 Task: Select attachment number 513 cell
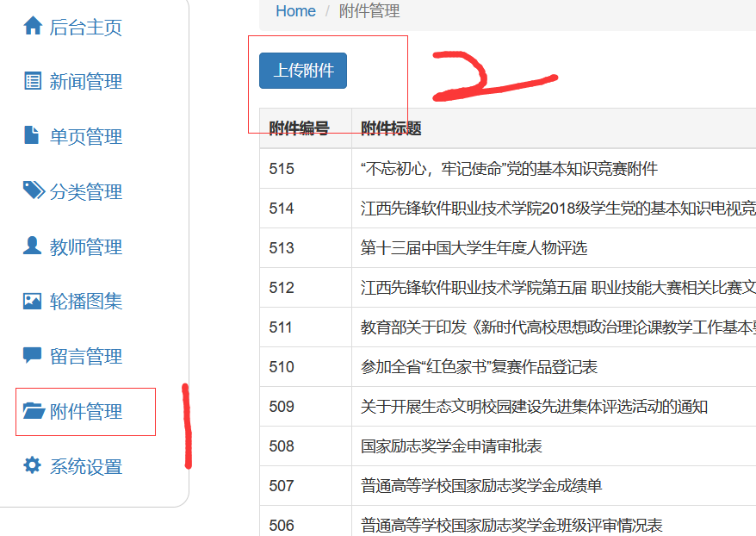click(306, 247)
